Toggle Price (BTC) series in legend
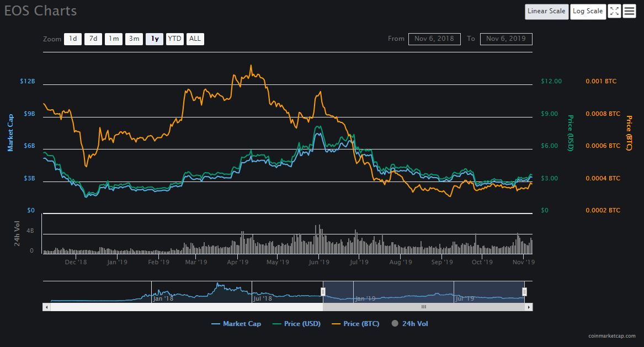Image resolution: width=644 pixels, height=347 pixels. 356,324
